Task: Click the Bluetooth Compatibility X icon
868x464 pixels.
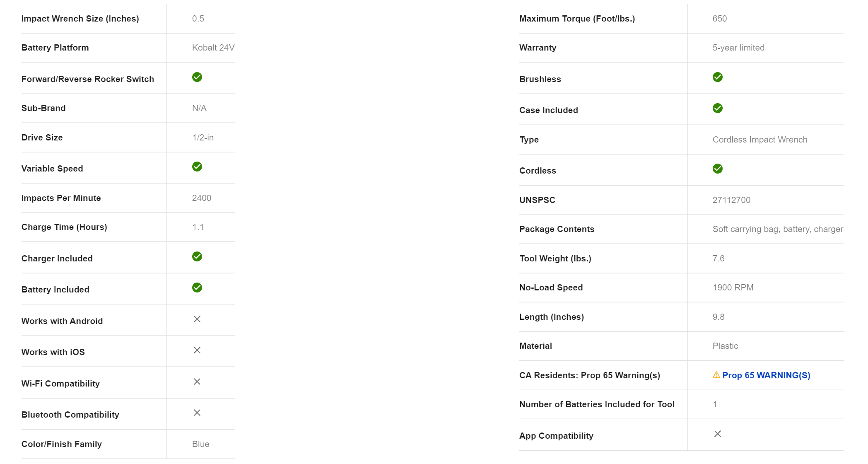Action: coord(197,413)
